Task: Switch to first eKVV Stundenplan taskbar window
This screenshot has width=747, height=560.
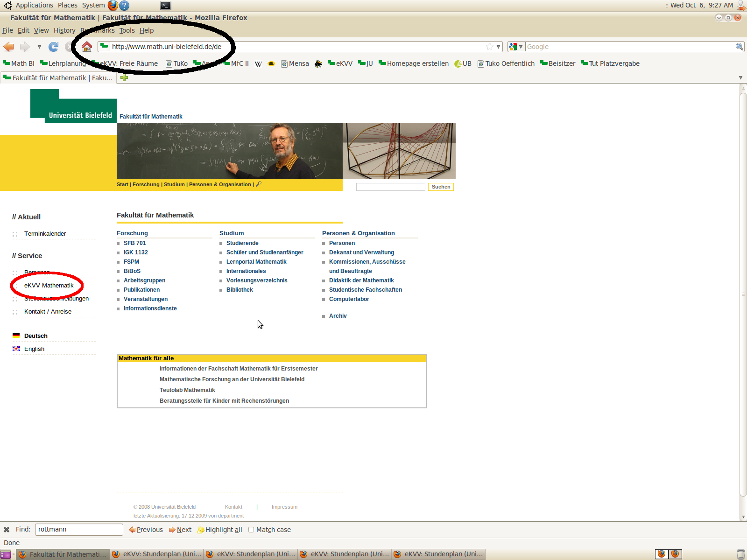Action: (x=157, y=554)
